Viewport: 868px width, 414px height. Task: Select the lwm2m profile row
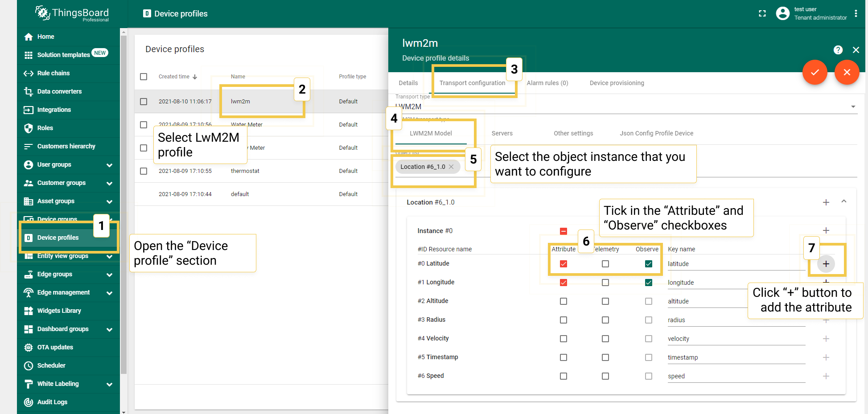point(240,102)
